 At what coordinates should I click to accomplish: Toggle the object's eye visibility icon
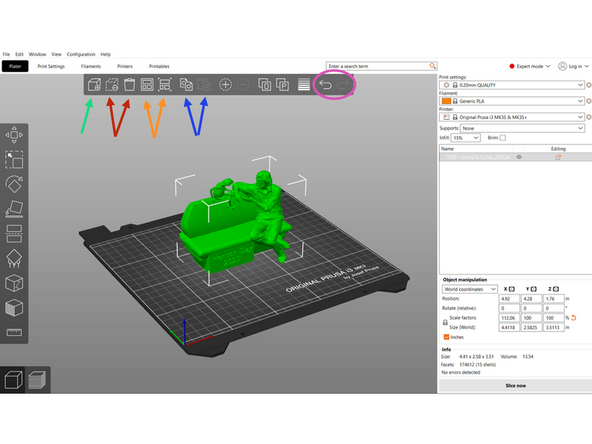coord(520,157)
